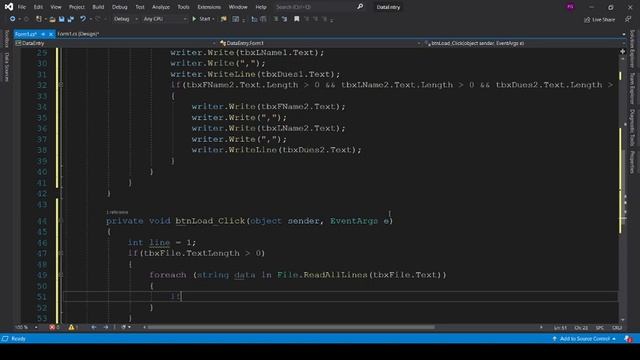
Task: Click the Send Feedback icon beside Live Share
Action: coord(628,19)
